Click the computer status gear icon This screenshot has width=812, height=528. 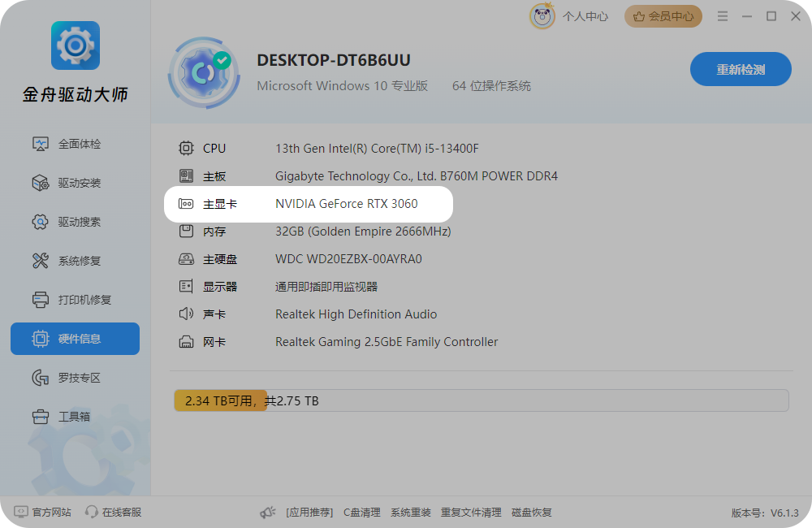coord(204,73)
